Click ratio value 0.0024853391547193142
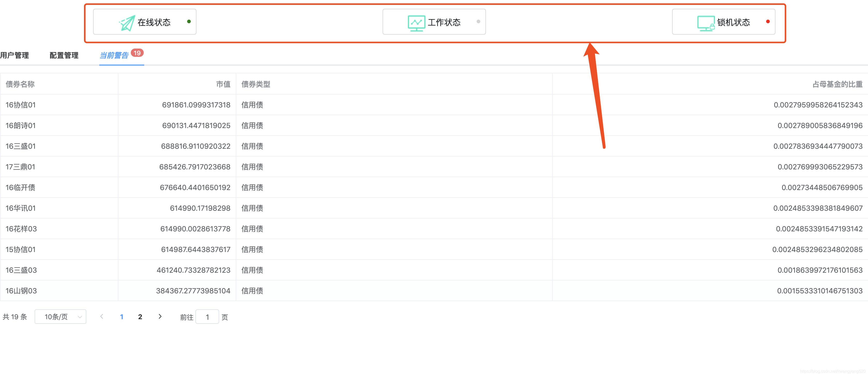868x376 pixels. [819, 229]
